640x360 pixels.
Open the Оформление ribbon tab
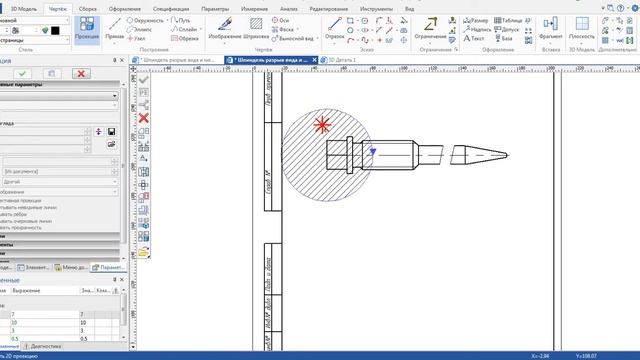pyautogui.click(x=125, y=9)
